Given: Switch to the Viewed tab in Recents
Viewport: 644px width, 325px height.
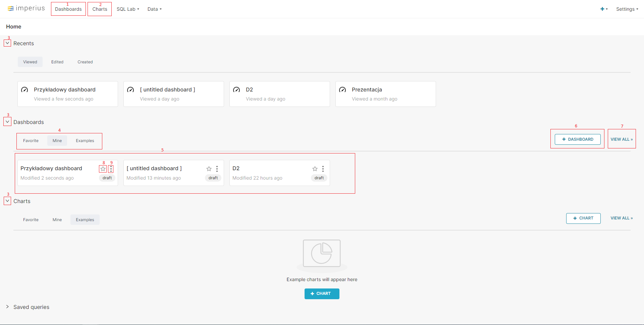Looking at the screenshot, I should pos(30,62).
